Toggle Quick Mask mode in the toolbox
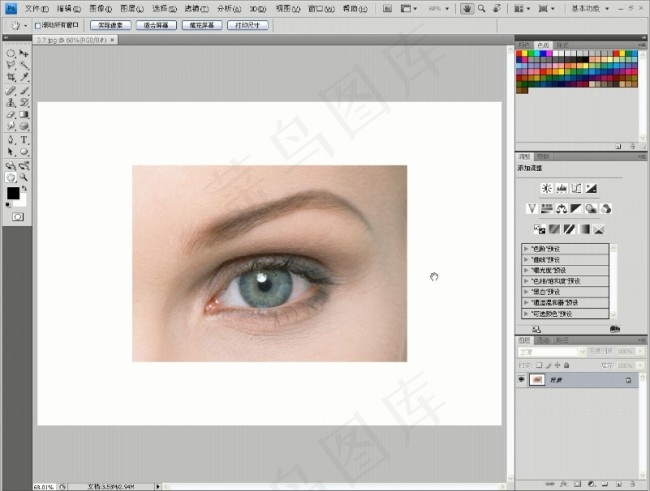 tap(18, 217)
